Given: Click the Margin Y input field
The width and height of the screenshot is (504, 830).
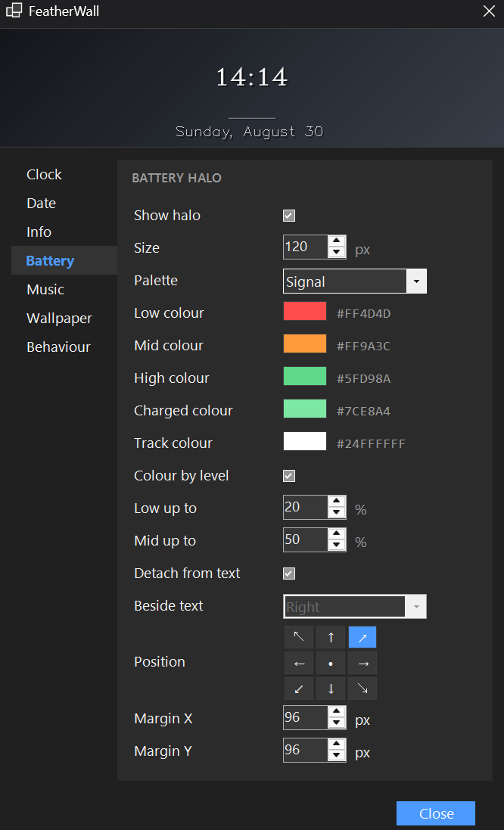Looking at the screenshot, I should tap(306, 750).
